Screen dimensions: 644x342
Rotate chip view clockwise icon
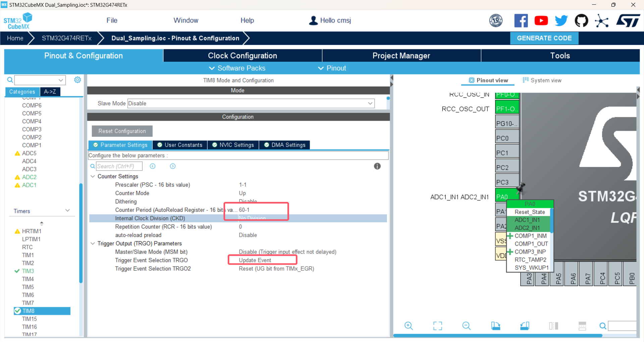(496, 326)
